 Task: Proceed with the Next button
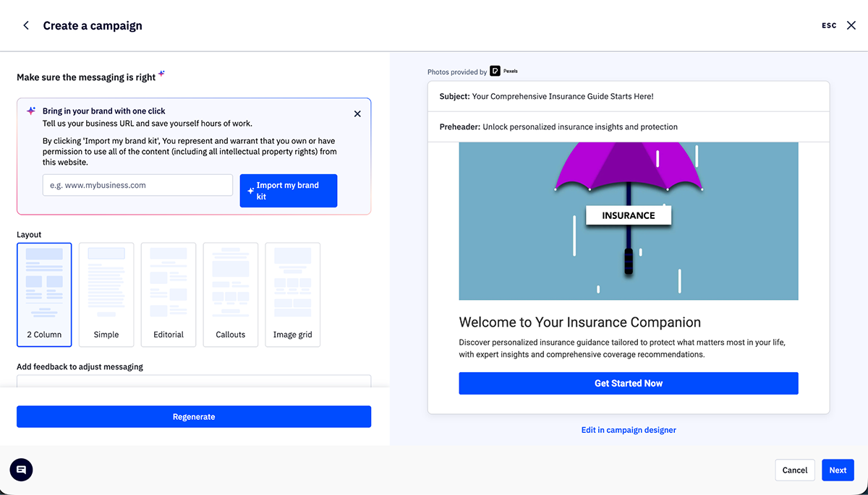tap(838, 470)
